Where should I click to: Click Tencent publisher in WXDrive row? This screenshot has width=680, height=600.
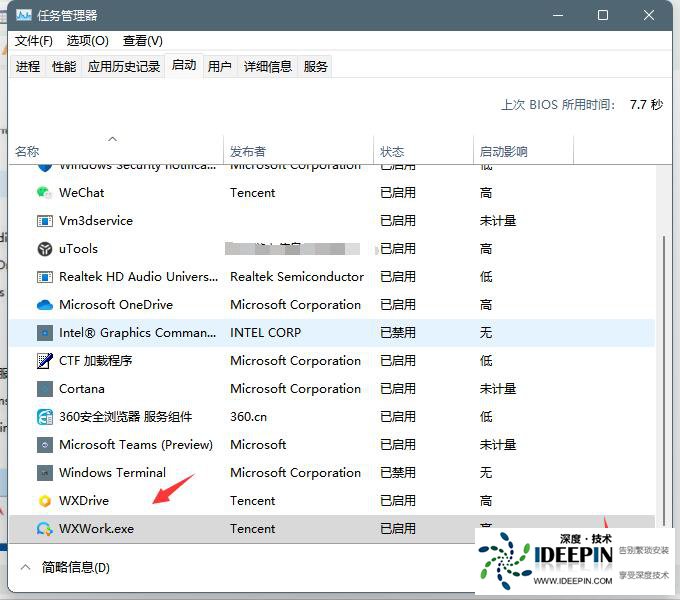click(252, 501)
